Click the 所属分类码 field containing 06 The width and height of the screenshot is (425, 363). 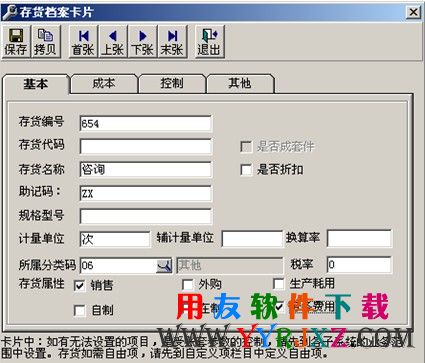coord(118,266)
